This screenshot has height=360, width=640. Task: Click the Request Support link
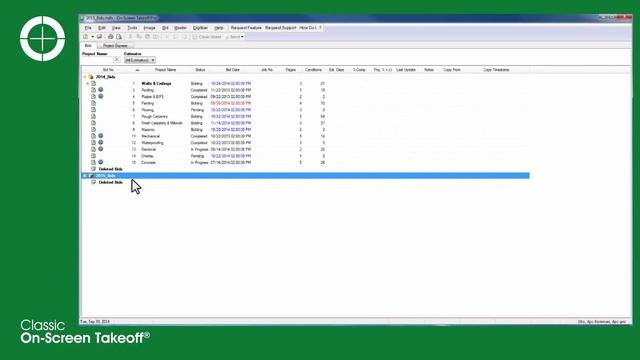point(280,28)
